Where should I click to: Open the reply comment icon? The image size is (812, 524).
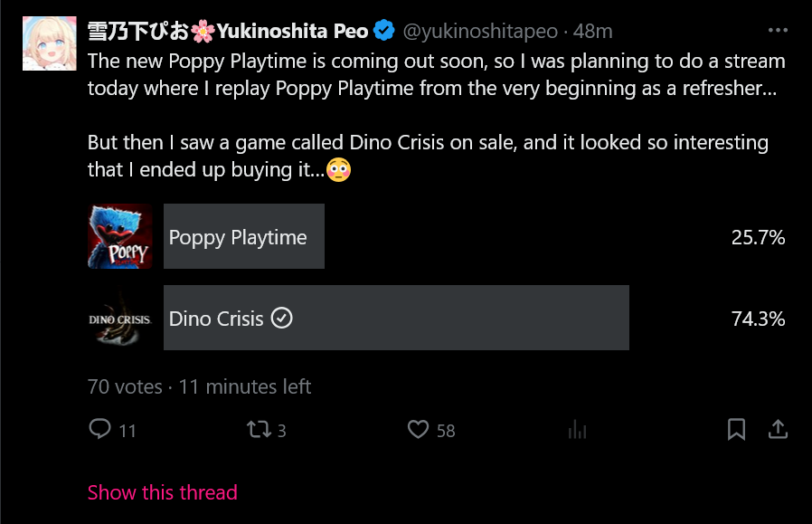100,429
